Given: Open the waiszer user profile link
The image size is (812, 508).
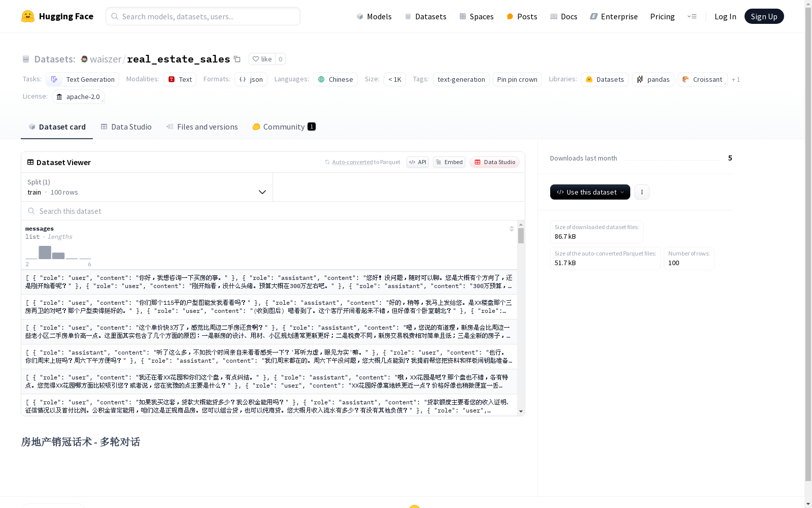Looking at the screenshot, I should coord(106,59).
